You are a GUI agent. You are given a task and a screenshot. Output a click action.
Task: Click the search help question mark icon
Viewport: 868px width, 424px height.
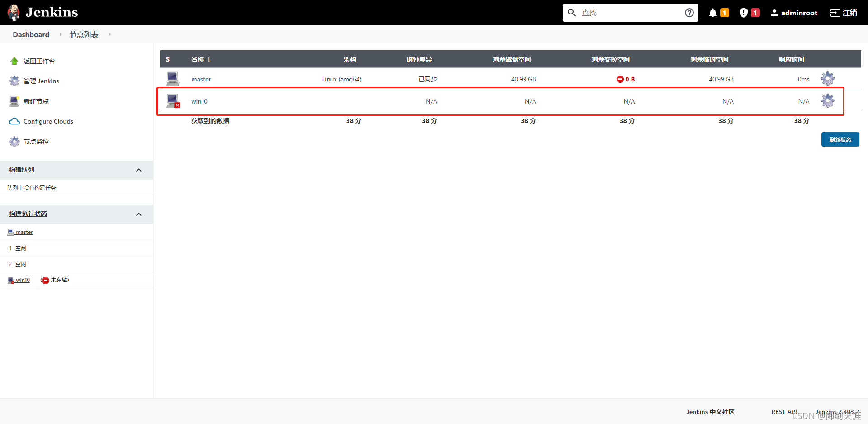click(689, 13)
